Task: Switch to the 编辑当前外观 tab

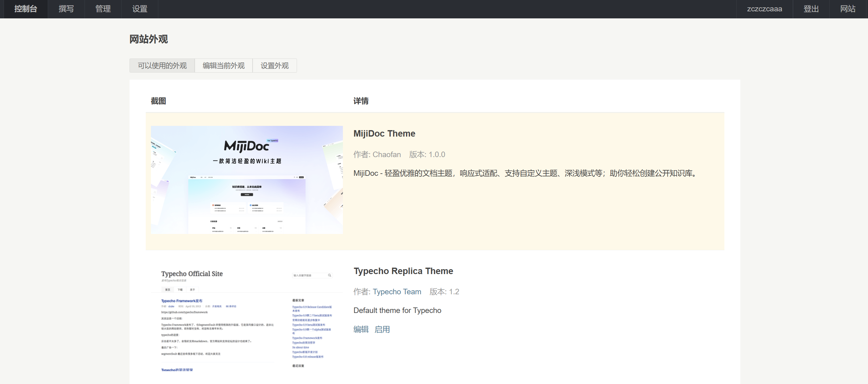Action: [x=224, y=66]
